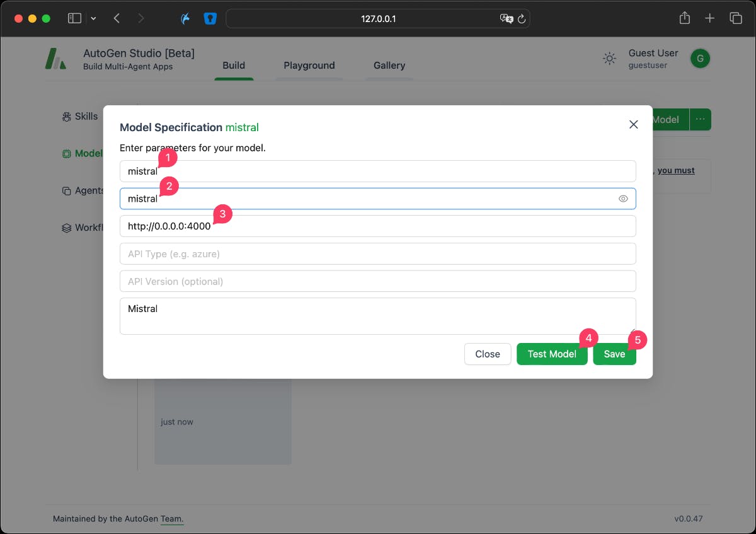Viewport: 756px width, 534px height.
Task: Open the green G user avatar
Action: point(700,59)
